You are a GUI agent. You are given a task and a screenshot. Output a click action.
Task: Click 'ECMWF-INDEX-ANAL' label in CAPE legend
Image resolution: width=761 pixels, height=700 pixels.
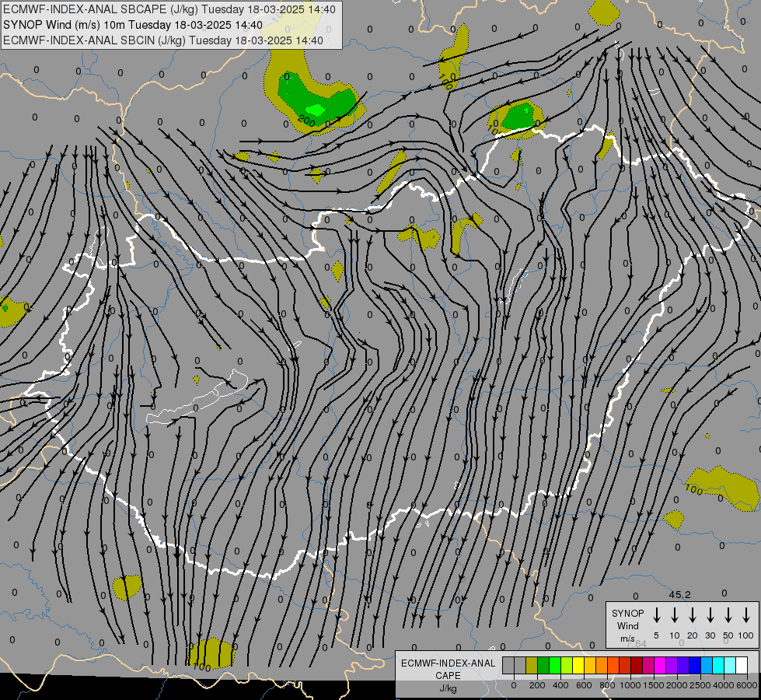(x=448, y=663)
